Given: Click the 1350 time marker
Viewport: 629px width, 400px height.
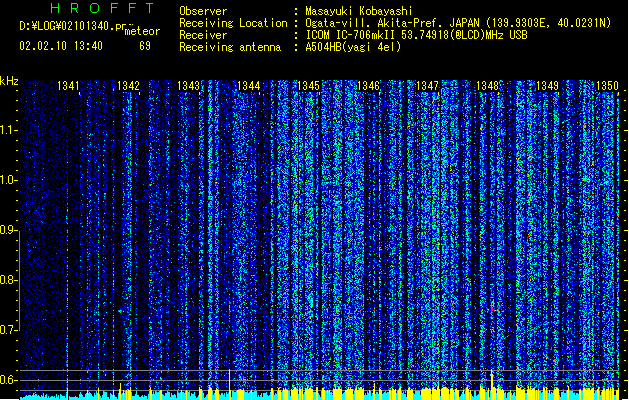Looking at the screenshot, I should click(607, 86).
